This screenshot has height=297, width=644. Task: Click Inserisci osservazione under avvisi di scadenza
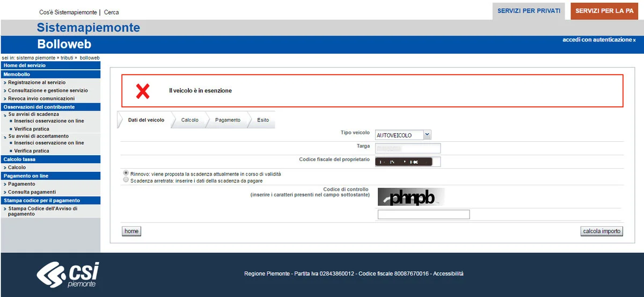click(49, 121)
